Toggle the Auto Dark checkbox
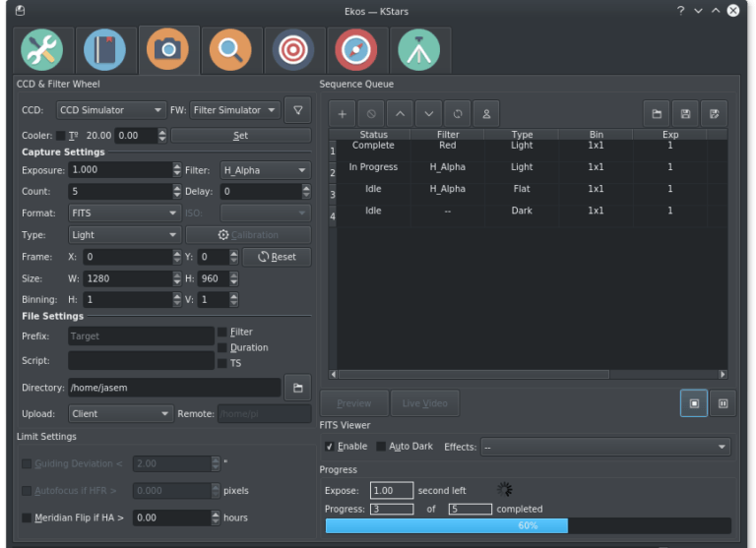 [381, 447]
